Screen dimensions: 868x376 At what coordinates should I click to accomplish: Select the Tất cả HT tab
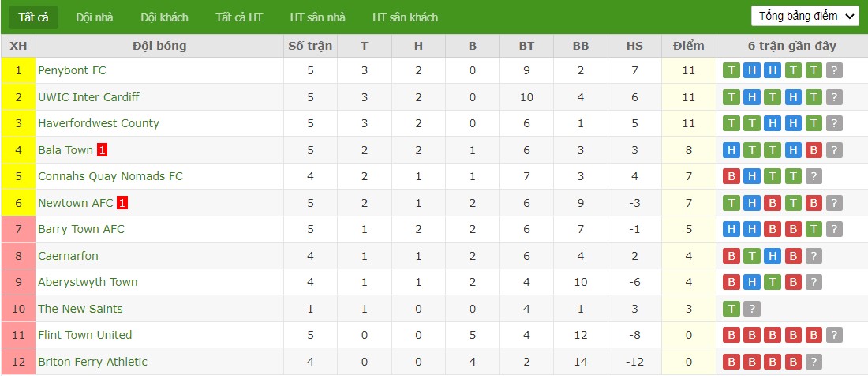tap(239, 17)
